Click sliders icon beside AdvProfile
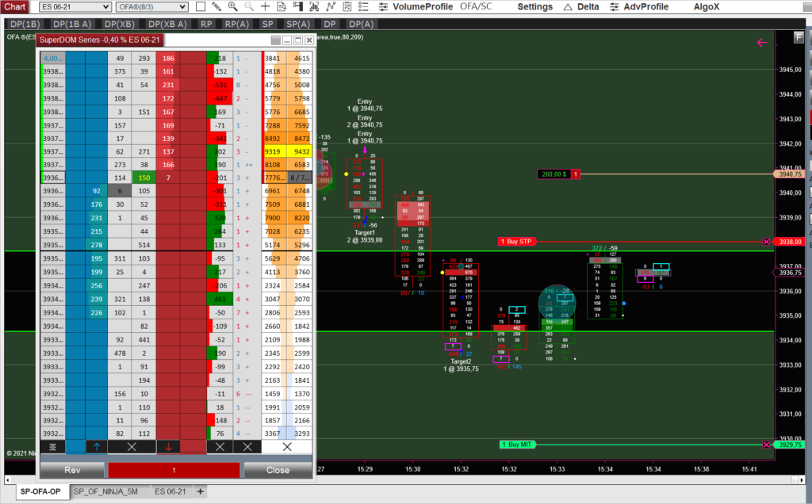 point(615,6)
